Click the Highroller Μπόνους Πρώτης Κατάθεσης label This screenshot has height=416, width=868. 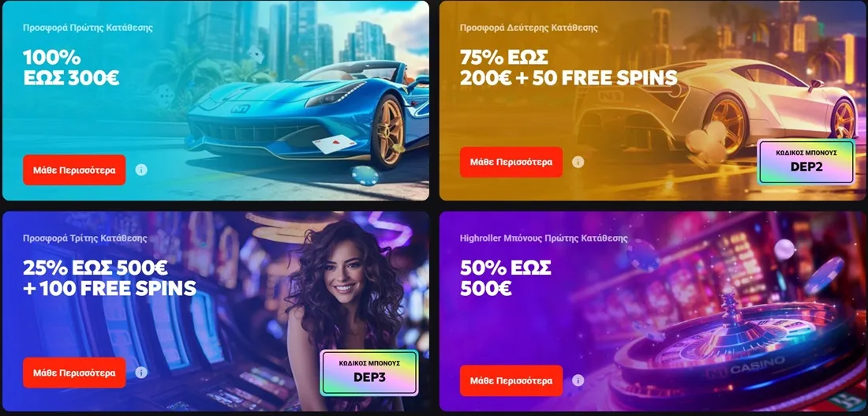544,238
